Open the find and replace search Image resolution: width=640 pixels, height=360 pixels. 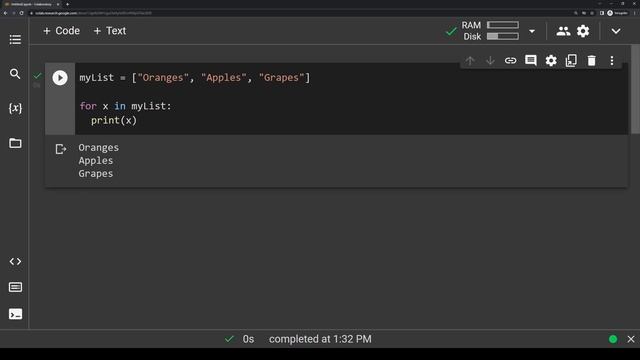15,74
